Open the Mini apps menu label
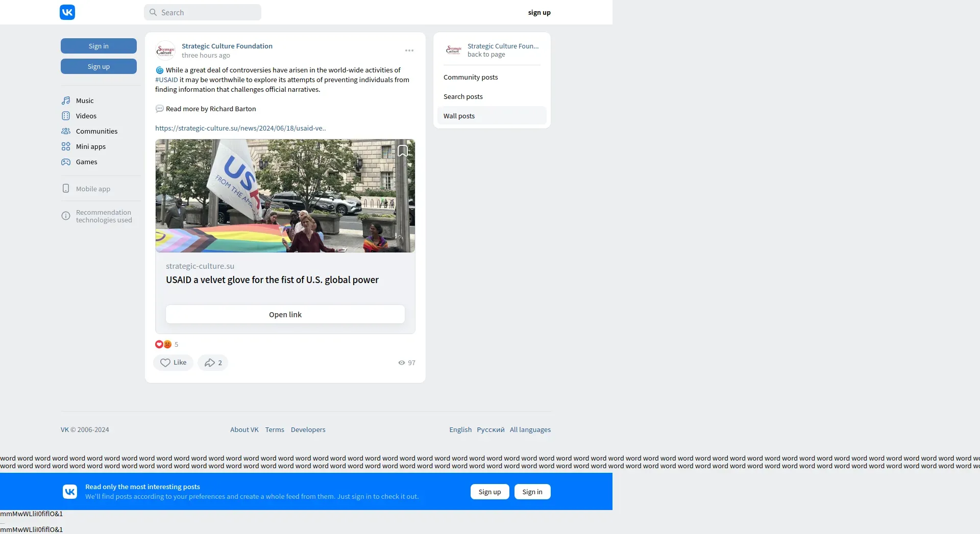Screen dimensions: 980x534 [91, 146]
